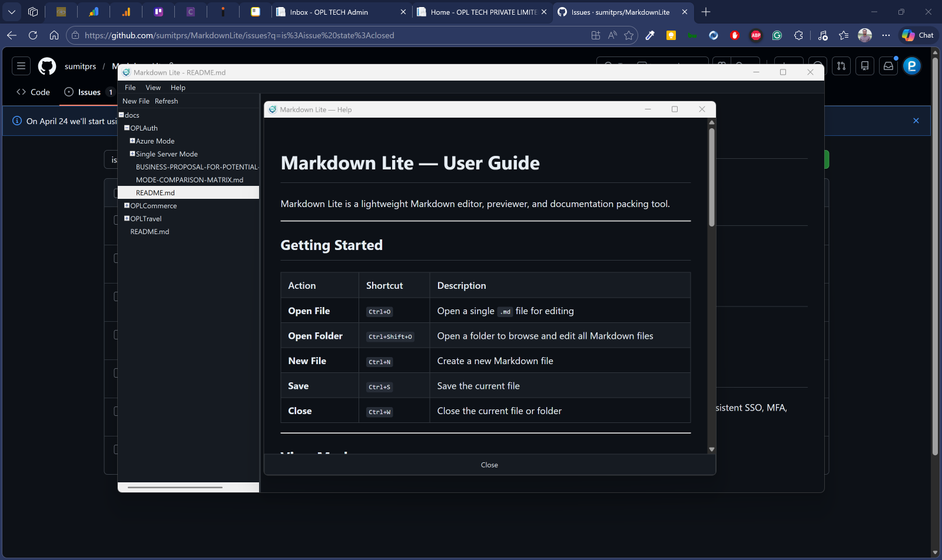Click the AdBlock stop-hand extension icon
The width and height of the screenshot is (942, 560).
[x=735, y=35]
